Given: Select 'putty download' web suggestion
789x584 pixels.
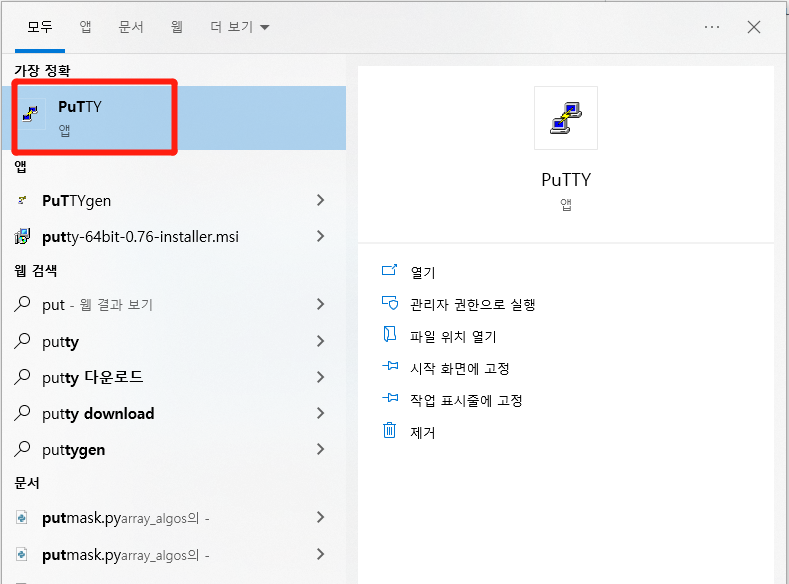Looking at the screenshot, I should point(174,413).
